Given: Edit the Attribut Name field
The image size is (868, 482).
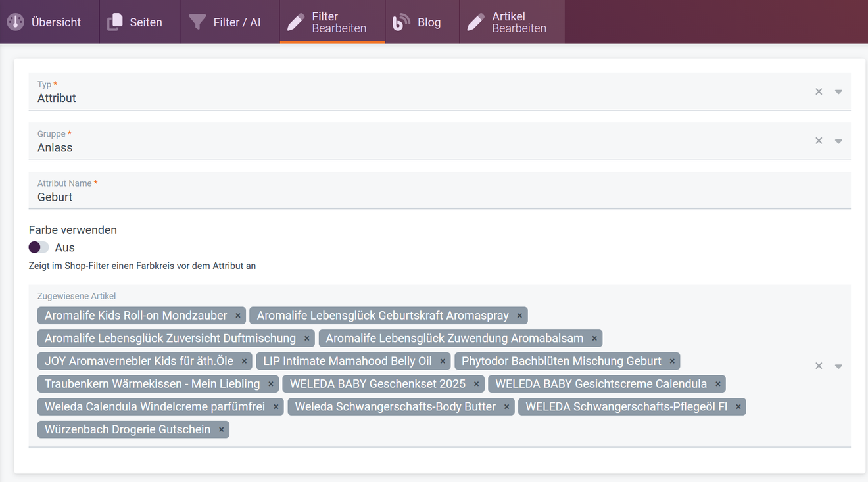Looking at the screenshot, I should tap(439, 191).
